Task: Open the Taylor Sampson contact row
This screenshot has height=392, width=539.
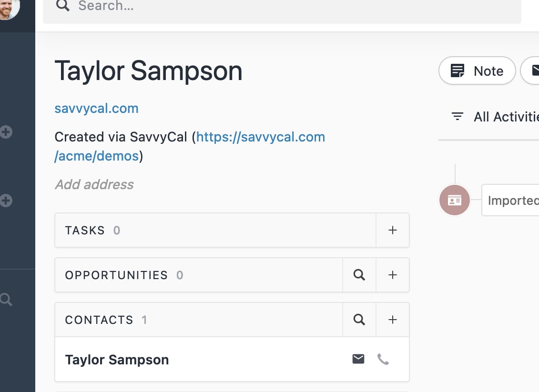Action: [x=117, y=360]
